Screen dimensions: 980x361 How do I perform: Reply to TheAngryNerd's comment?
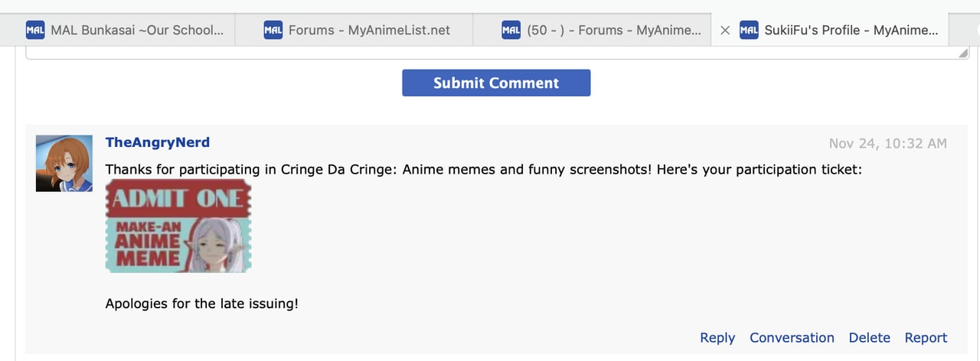point(717,337)
